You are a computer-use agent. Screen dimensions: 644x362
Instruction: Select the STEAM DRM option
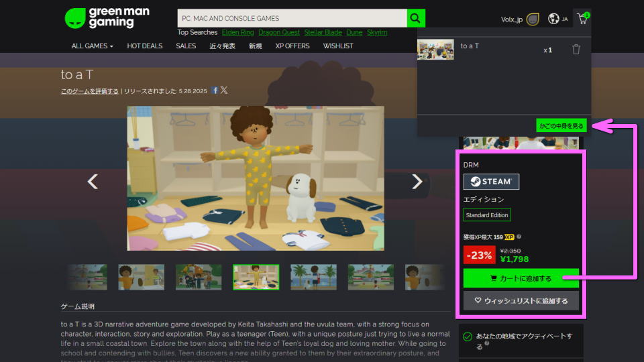pos(491,182)
